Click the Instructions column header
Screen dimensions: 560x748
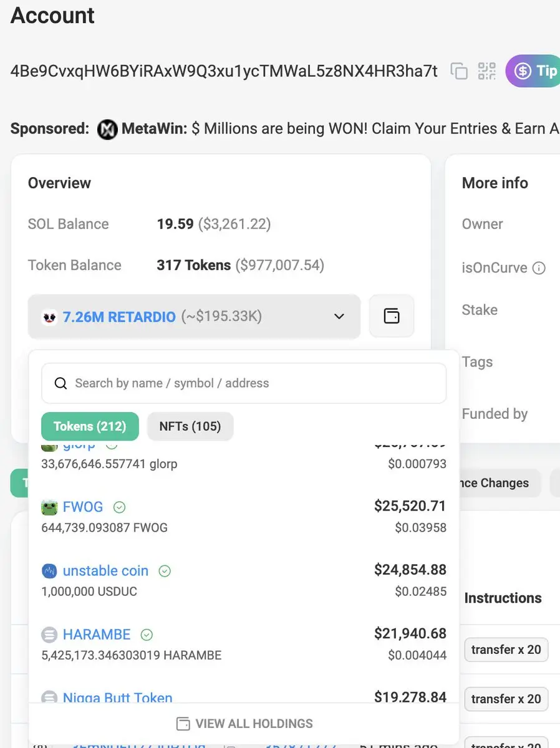(x=503, y=598)
